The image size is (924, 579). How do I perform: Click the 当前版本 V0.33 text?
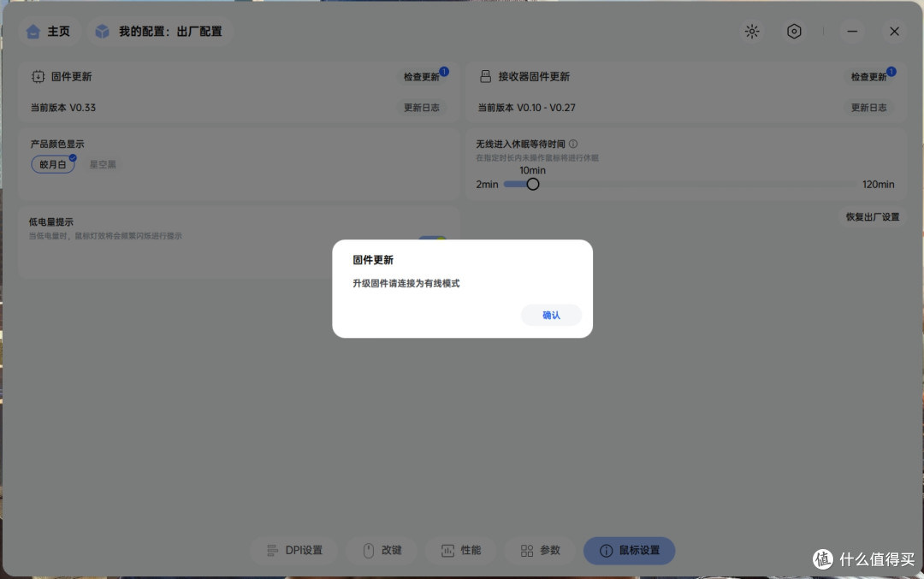63,108
